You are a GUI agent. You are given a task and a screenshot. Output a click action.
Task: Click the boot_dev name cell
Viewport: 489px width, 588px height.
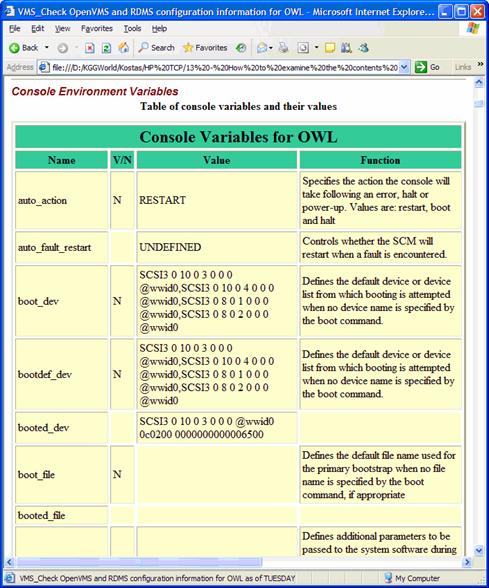(x=62, y=301)
